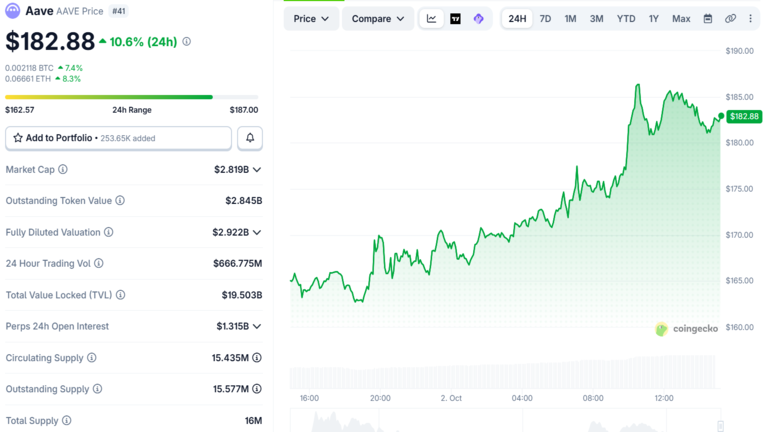Screen dimensions: 768x432
Task: Switch to line chart view icon
Action: (x=432, y=19)
